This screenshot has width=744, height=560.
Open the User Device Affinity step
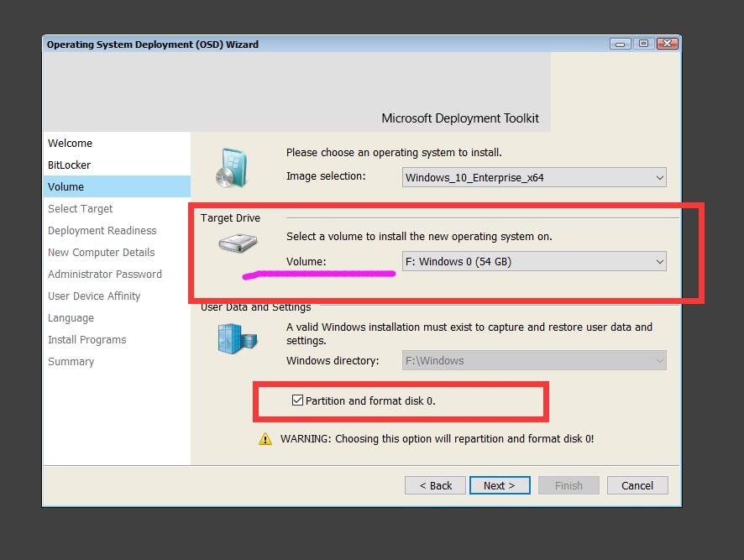click(x=117, y=296)
